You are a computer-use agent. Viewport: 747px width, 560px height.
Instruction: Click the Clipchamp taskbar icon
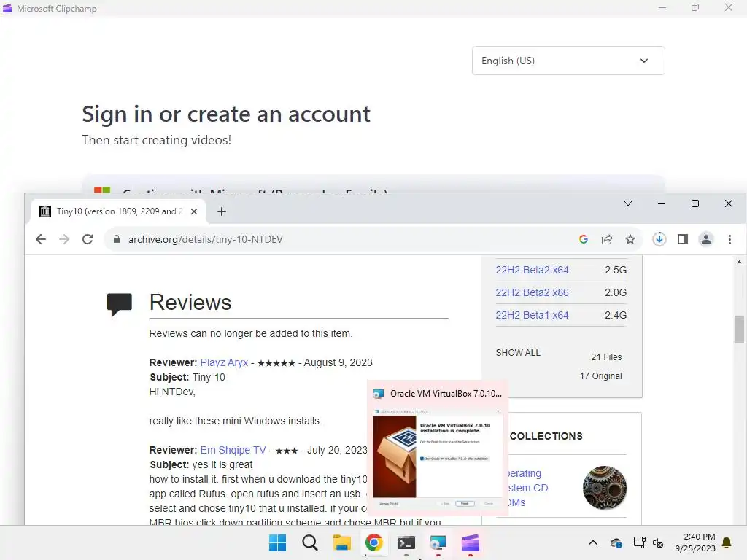point(471,542)
